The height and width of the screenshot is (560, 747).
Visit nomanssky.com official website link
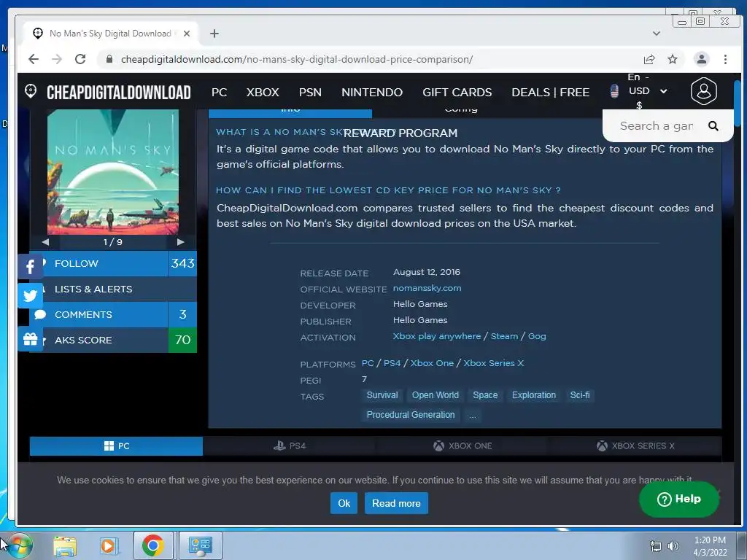pos(427,288)
